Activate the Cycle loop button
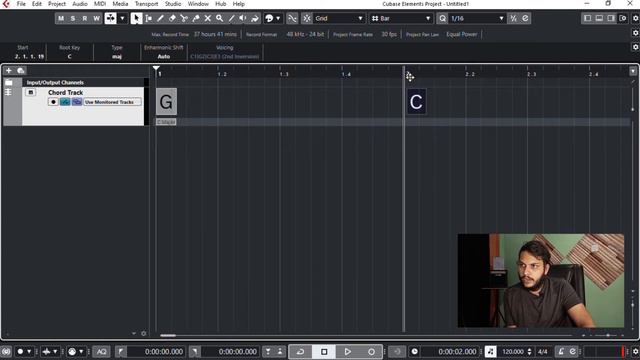640x360 pixels. click(x=300, y=351)
